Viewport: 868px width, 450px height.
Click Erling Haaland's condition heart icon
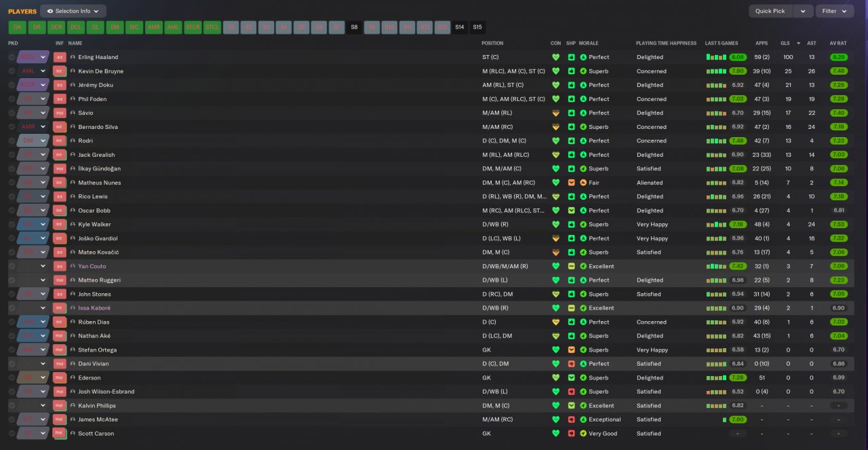pos(556,57)
